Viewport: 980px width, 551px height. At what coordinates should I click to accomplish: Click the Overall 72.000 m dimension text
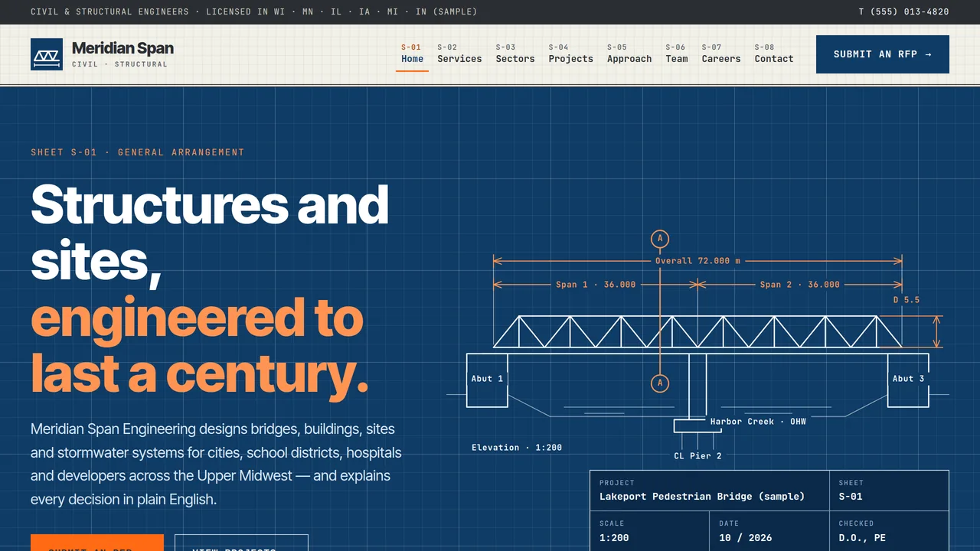coord(697,261)
